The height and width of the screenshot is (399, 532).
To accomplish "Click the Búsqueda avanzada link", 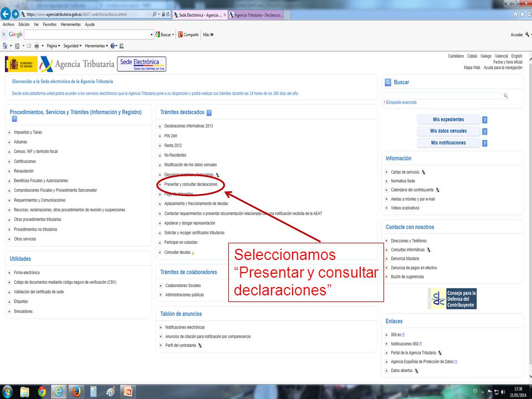I will (x=401, y=102).
